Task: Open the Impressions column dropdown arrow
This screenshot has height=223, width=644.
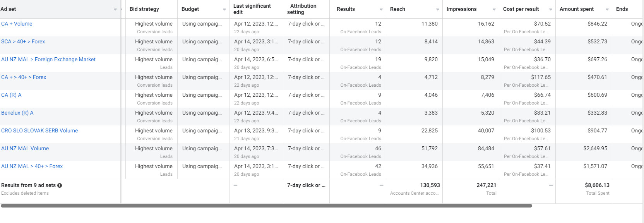Action: click(494, 9)
